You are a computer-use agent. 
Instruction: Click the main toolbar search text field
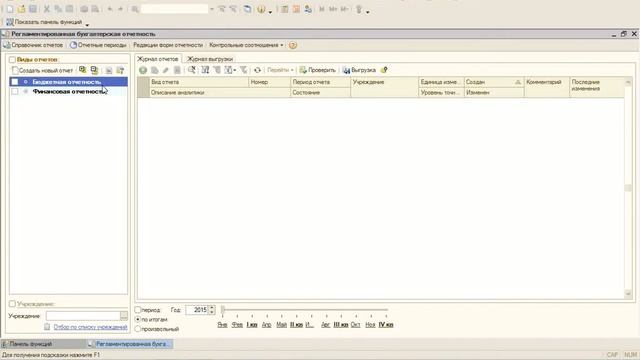(x=175, y=9)
